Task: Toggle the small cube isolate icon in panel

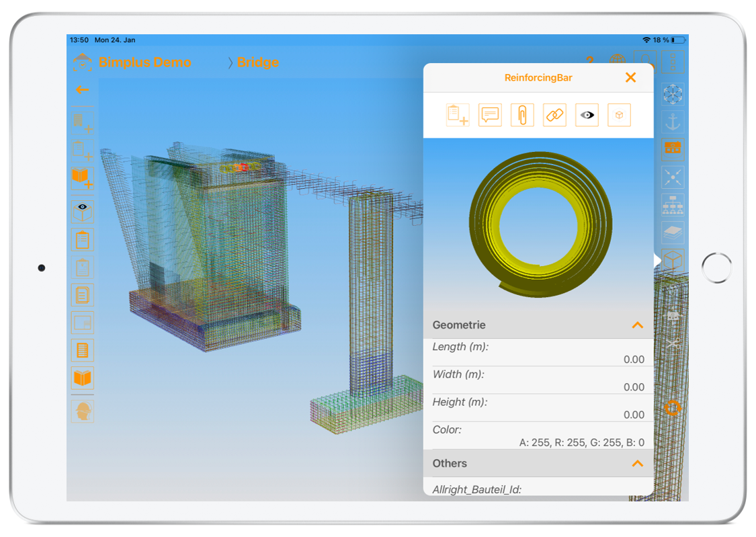Action: coord(619,115)
